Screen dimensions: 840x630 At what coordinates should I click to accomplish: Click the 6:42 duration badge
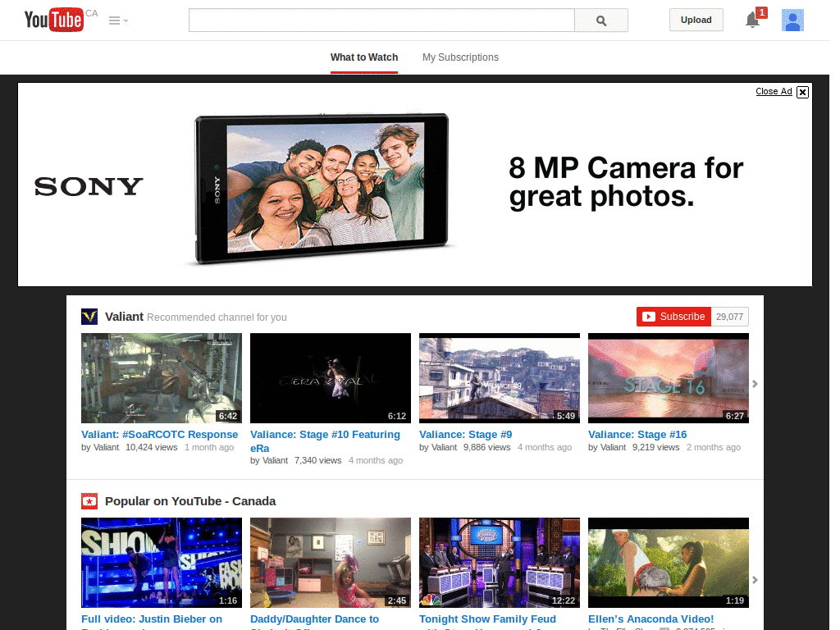point(228,416)
